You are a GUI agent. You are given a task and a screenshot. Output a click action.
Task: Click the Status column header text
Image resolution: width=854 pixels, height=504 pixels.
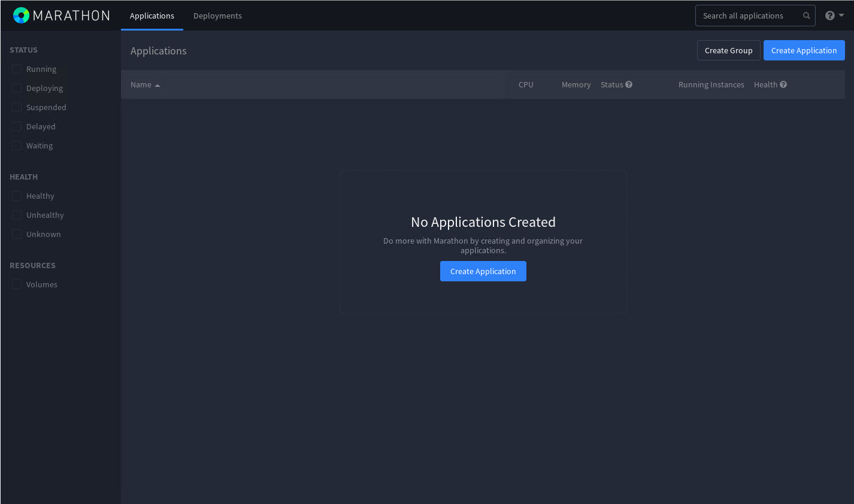(x=612, y=84)
